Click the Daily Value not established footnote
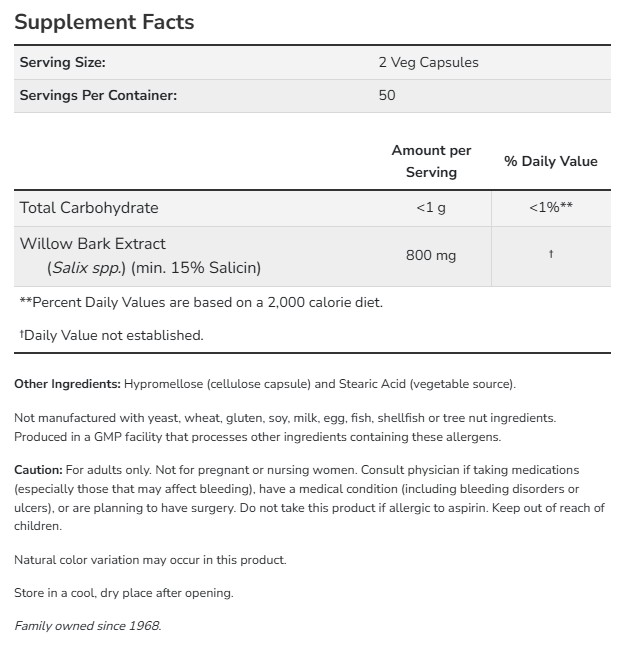 [111, 335]
